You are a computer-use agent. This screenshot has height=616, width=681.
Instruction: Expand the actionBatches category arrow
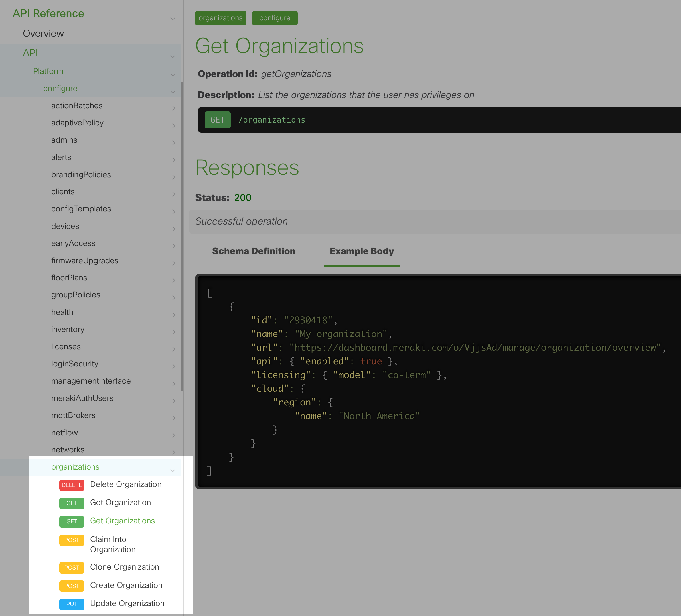click(173, 108)
